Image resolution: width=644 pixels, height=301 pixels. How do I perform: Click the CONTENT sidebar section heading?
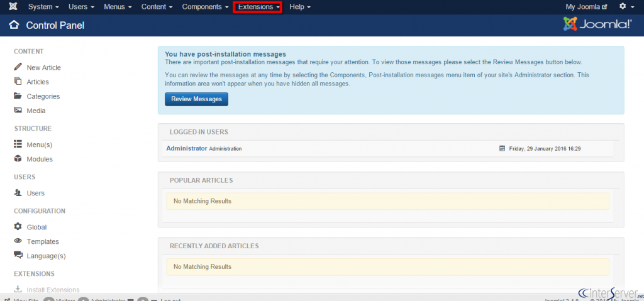[x=29, y=52]
